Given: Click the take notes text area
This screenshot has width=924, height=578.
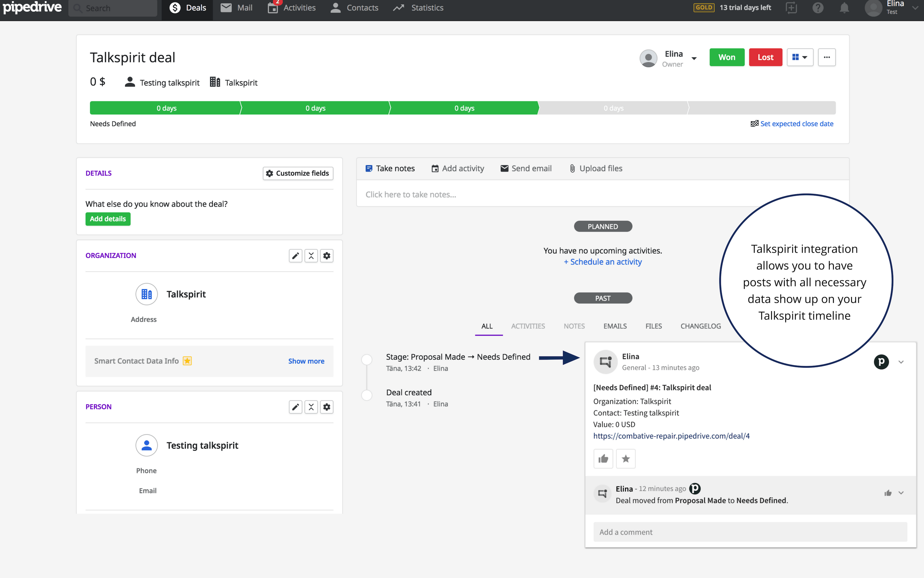Looking at the screenshot, I should point(603,195).
